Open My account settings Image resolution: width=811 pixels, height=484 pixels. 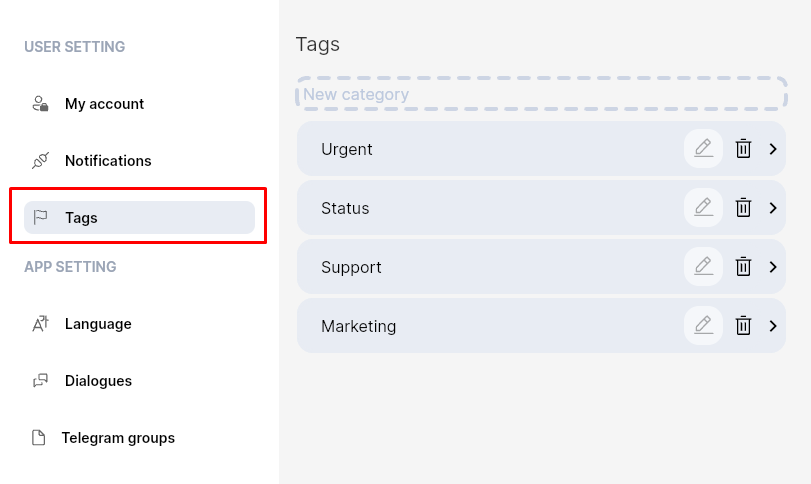click(x=104, y=104)
